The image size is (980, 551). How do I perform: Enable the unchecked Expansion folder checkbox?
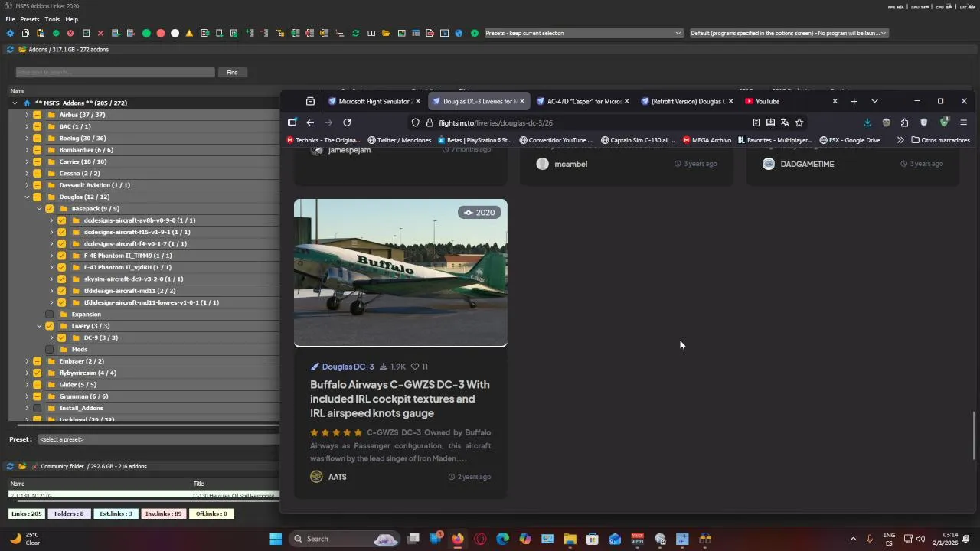pos(50,315)
